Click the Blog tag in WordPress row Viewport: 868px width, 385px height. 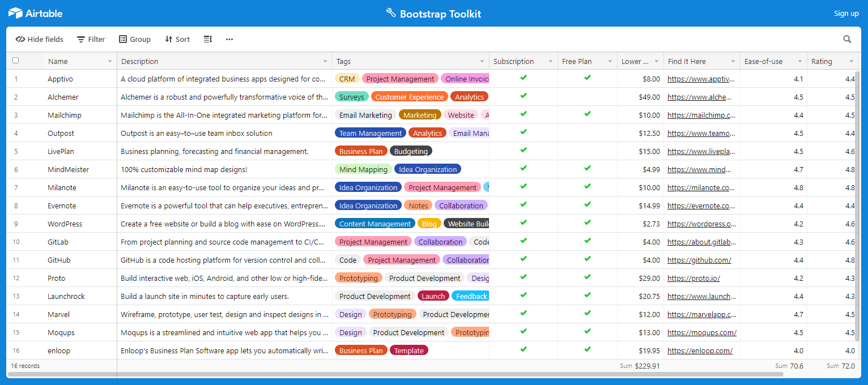pos(429,224)
